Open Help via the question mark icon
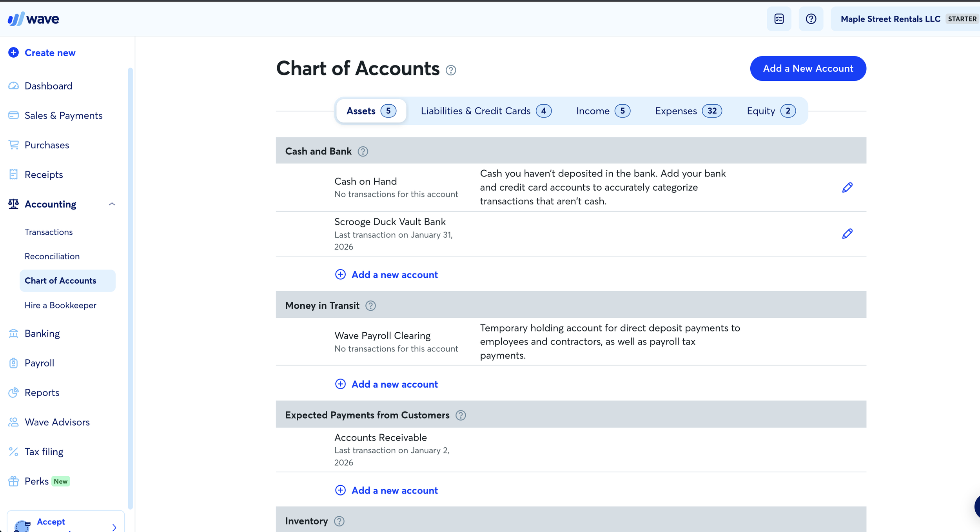This screenshot has width=980, height=532. tap(811, 18)
